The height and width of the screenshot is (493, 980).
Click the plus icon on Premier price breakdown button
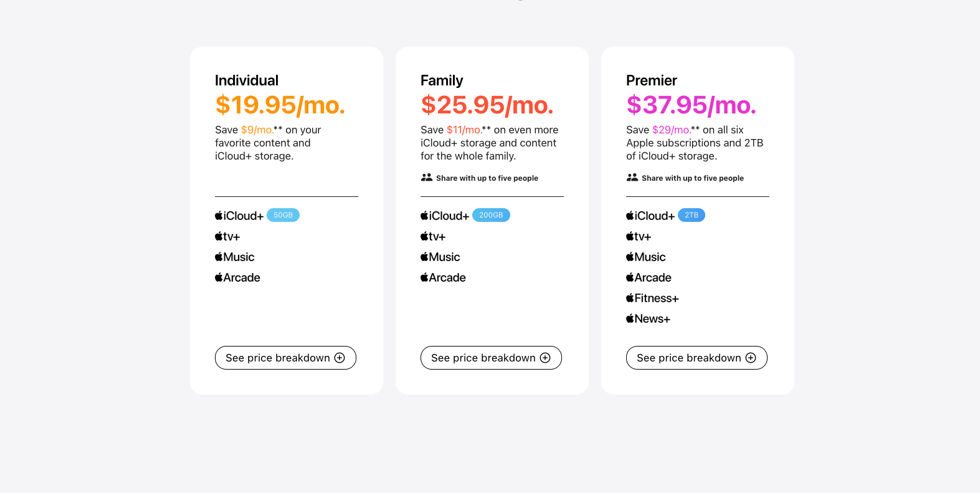tap(751, 358)
